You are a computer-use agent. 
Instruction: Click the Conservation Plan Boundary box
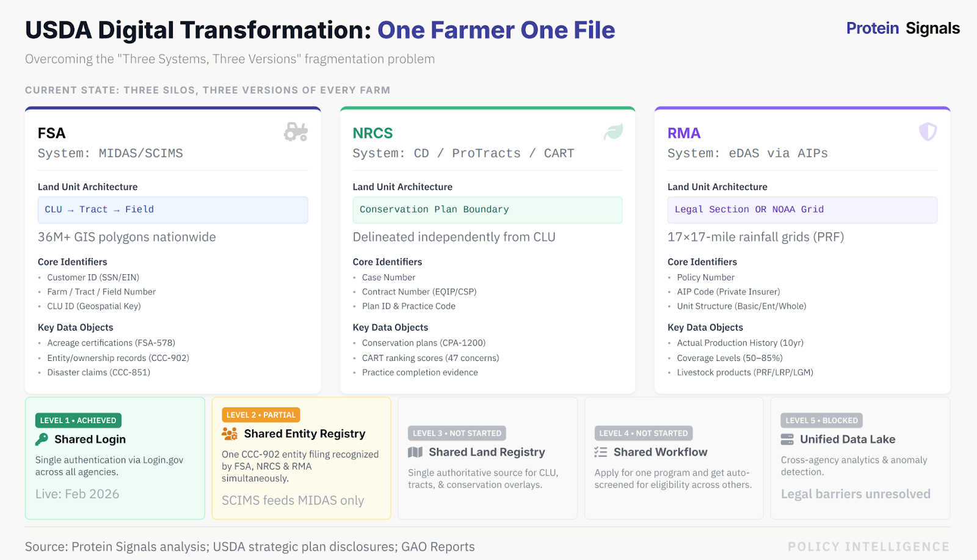[487, 209]
